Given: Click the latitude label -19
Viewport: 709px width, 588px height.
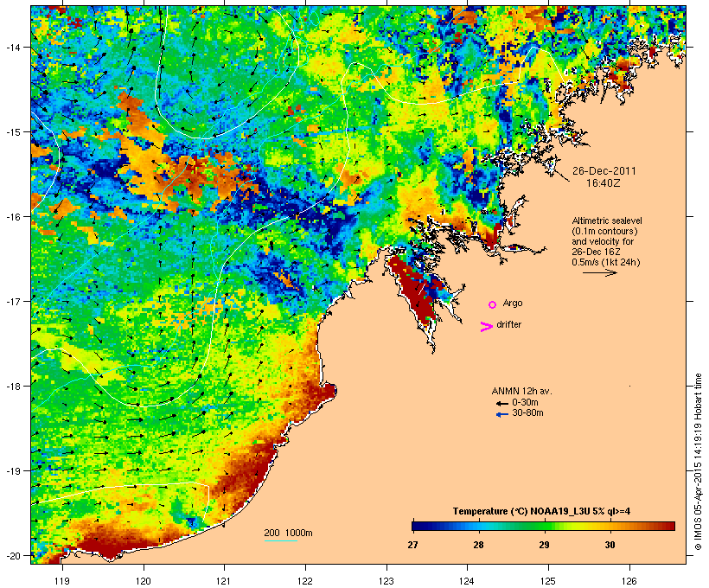Looking at the screenshot, I should (x=12, y=471).
